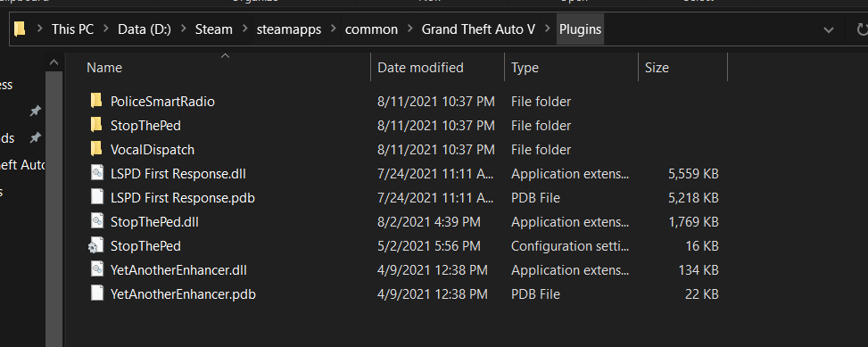Select the LSPD First Response.pdb file icon
Viewport: 868px width, 347px height.
tap(97, 197)
